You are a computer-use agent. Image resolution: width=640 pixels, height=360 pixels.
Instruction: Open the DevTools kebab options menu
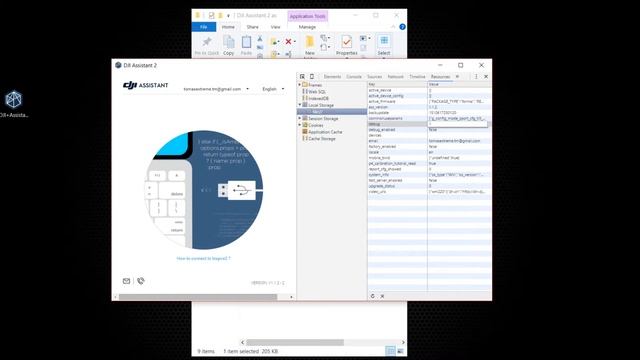tap(476, 76)
